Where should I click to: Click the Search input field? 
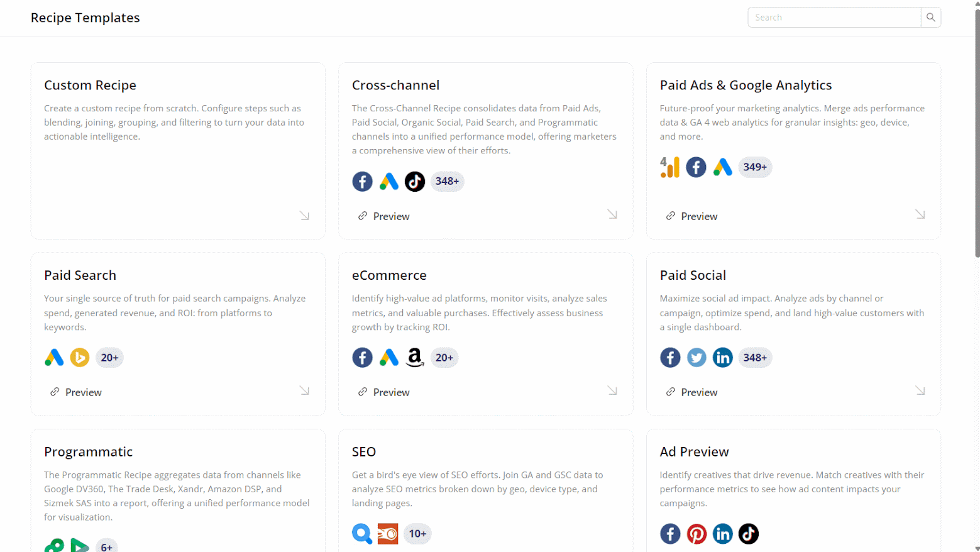tap(834, 18)
